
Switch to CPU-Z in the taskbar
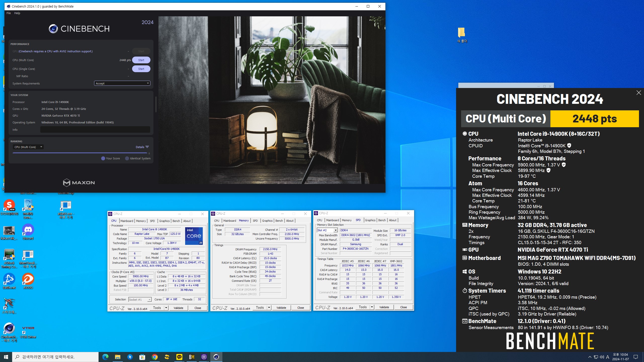point(204,357)
